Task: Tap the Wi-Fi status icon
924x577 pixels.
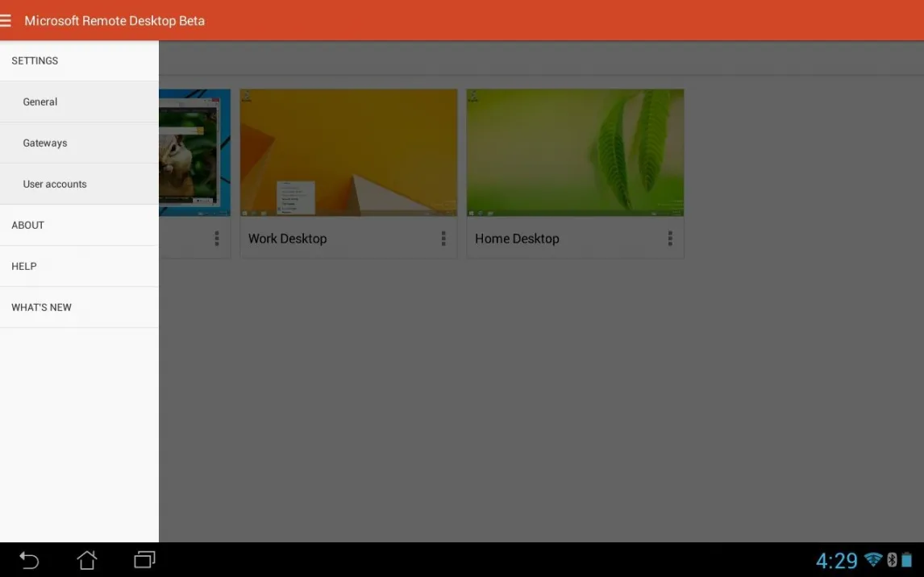Action: (872, 559)
